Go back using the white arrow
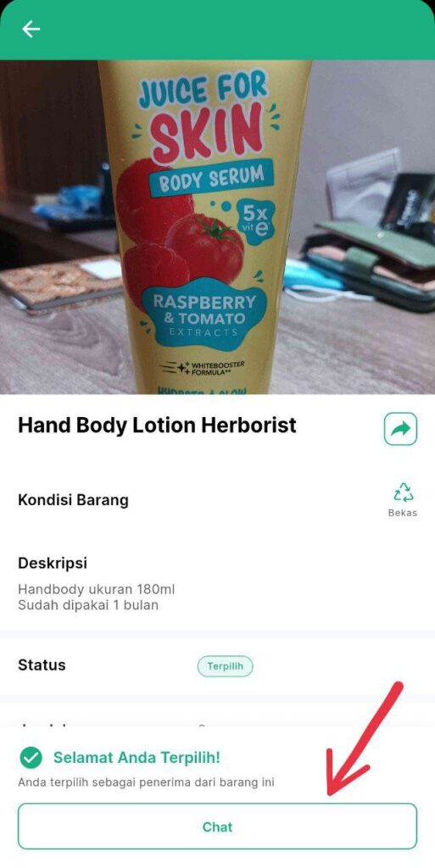This screenshot has width=435, height=868. point(31,30)
